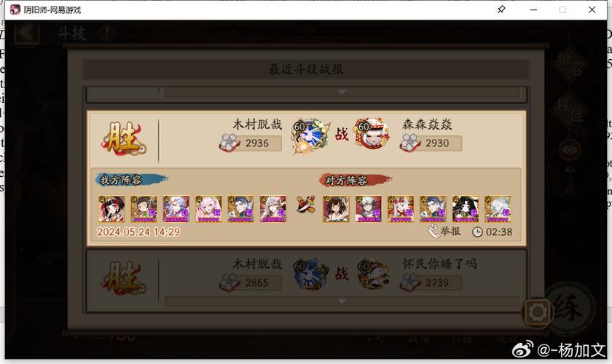Expand the partially hidden top report's down arrow
This screenshot has height=364, width=612.
point(342,92)
